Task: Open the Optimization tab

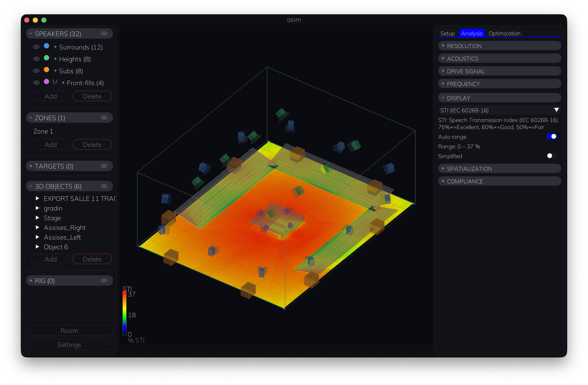Action: (x=504, y=33)
